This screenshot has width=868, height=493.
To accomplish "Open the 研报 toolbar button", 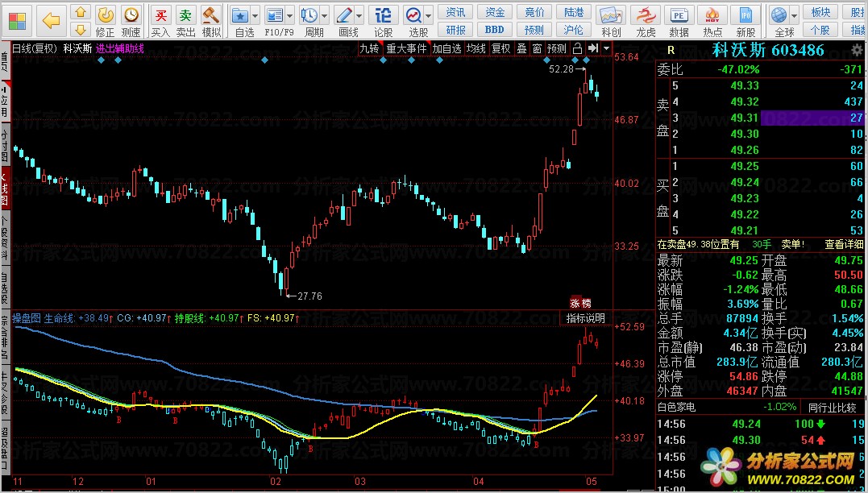I will coord(455,30).
